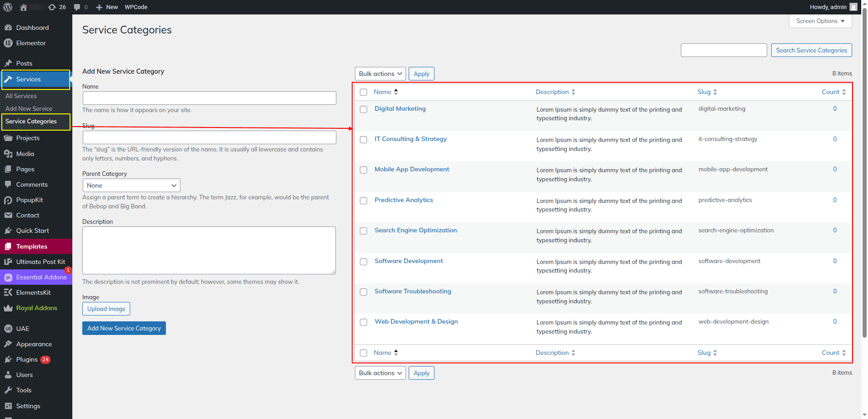
Task: Sort by the Slug column header
Action: (x=707, y=92)
